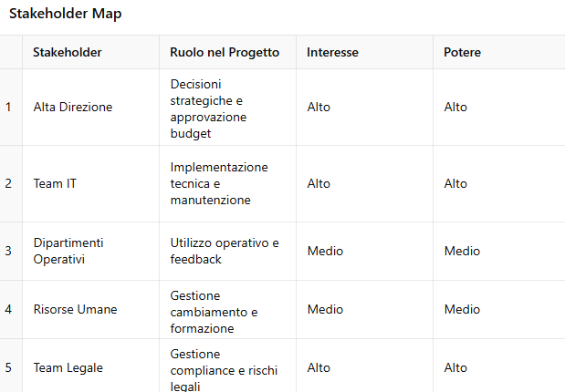Click Potere value for Alta Direzione
The width and height of the screenshot is (565, 392).
click(x=499, y=108)
